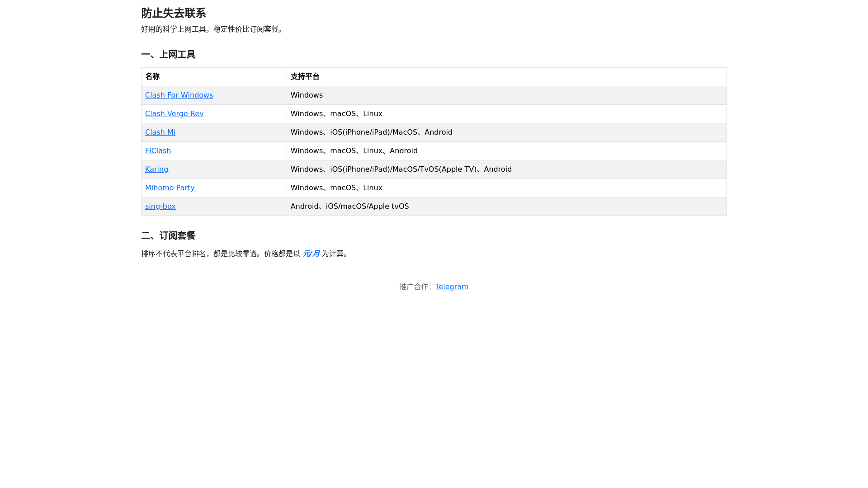Click the 元/月 italic link

click(311, 253)
